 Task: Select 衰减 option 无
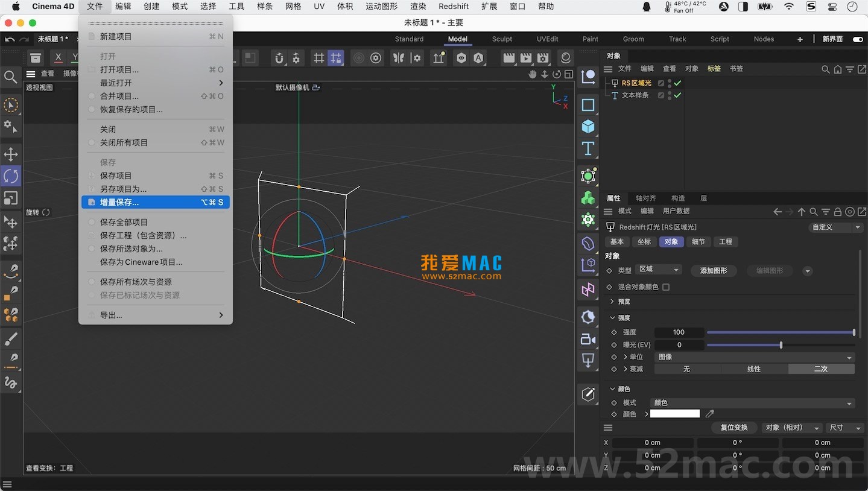[x=687, y=369]
